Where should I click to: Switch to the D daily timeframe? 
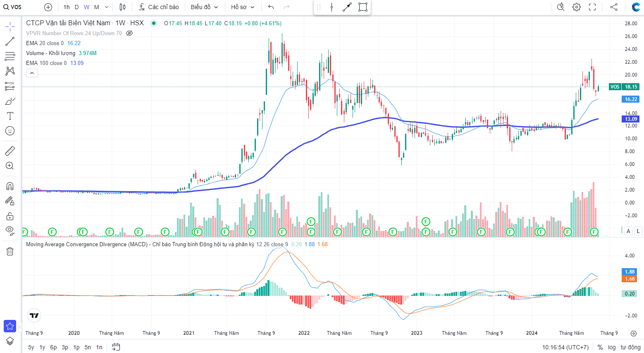tap(76, 7)
